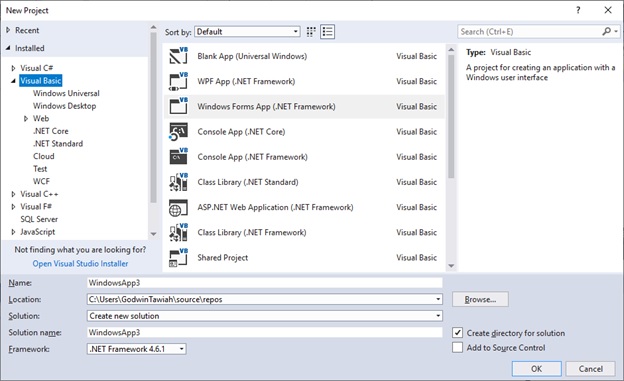The width and height of the screenshot is (624, 381).
Task: Click OK to create the project
Action: coord(536,369)
